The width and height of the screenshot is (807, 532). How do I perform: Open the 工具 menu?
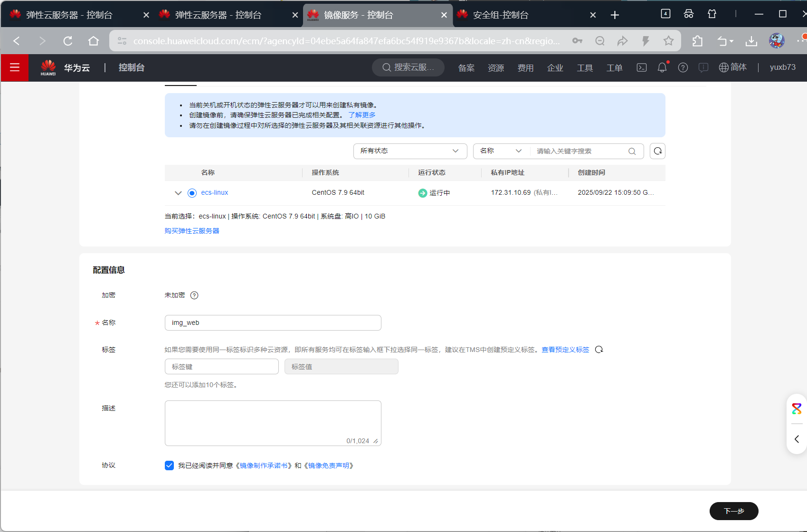click(x=585, y=68)
